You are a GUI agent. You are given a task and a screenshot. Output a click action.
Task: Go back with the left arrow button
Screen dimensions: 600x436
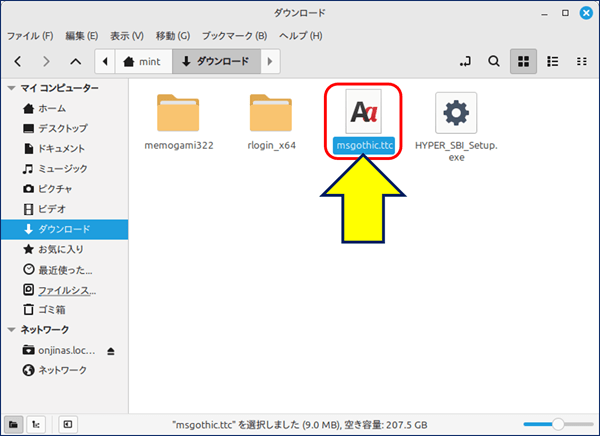point(18,61)
